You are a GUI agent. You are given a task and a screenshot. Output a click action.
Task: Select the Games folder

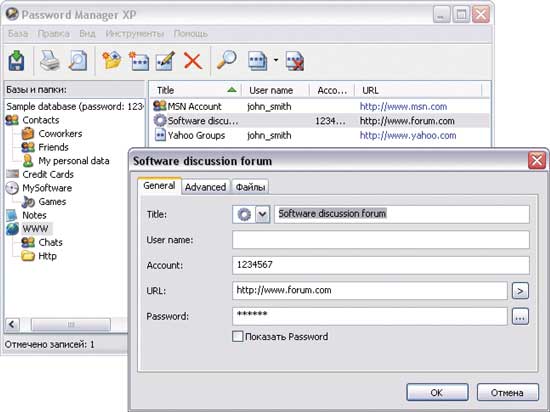pyautogui.click(x=52, y=202)
